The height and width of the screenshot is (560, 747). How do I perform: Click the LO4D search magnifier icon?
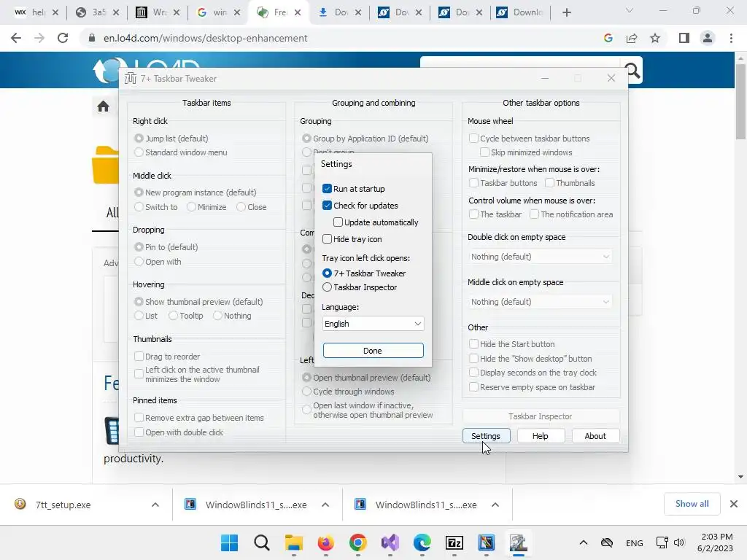point(632,71)
